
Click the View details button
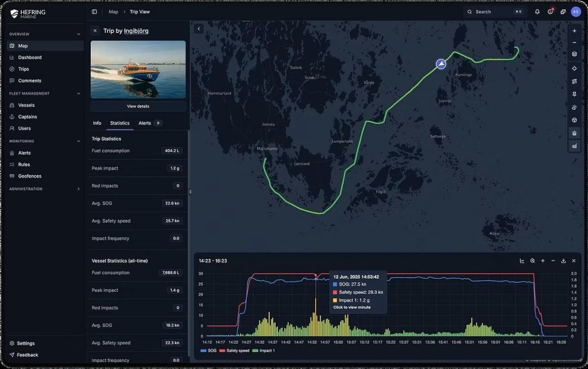(138, 106)
